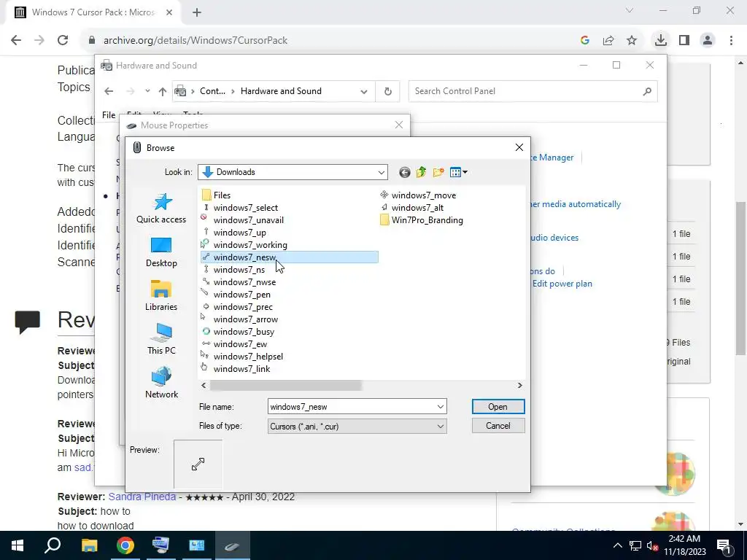Open Chrome downloads icon
This screenshot has width=747, height=560.
coord(660,41)
